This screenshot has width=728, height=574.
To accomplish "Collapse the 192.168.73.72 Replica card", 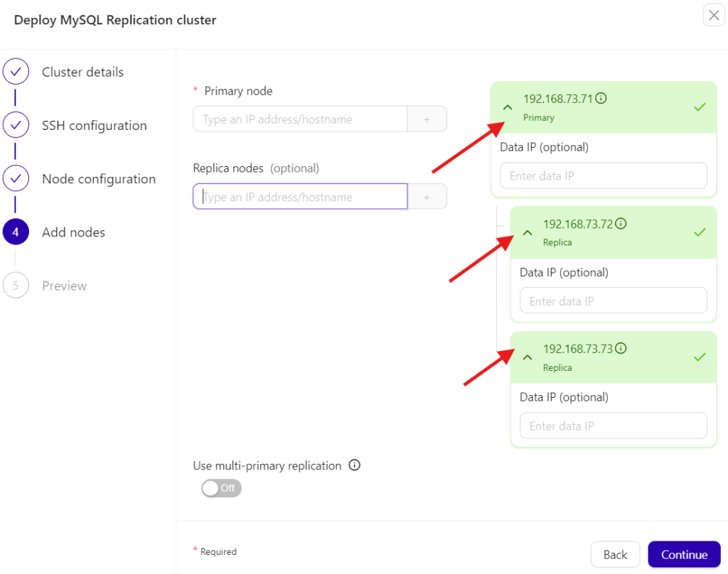I will tap(528, 232).
